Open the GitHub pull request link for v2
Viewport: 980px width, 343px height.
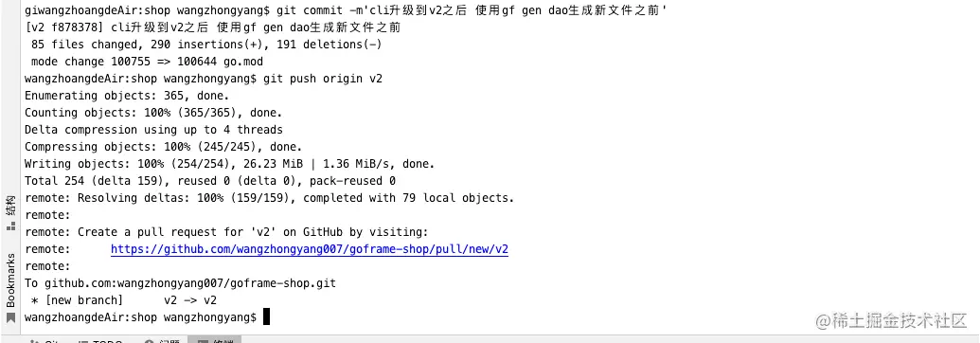(x=310, y=249)
